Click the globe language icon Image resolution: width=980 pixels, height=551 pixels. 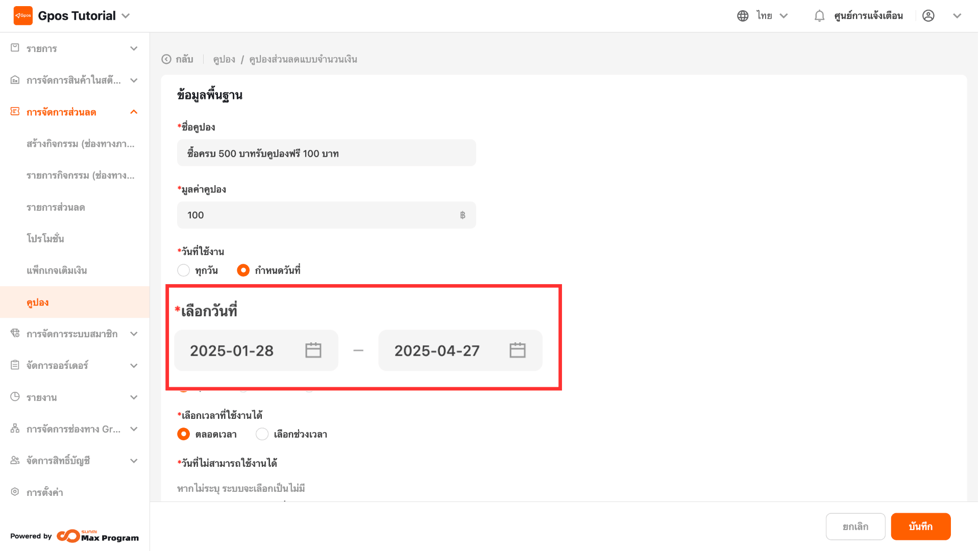(x=743, y=16)
